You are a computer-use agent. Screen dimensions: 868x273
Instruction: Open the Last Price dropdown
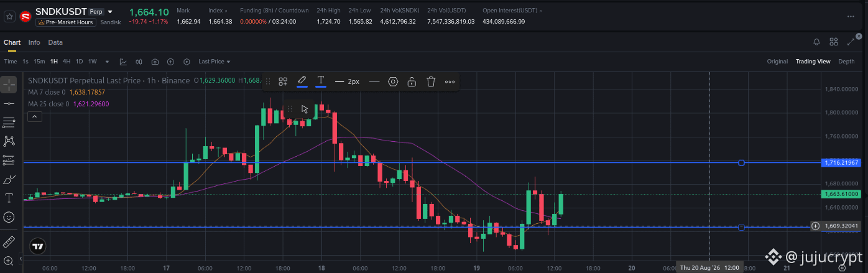[215, 62]
